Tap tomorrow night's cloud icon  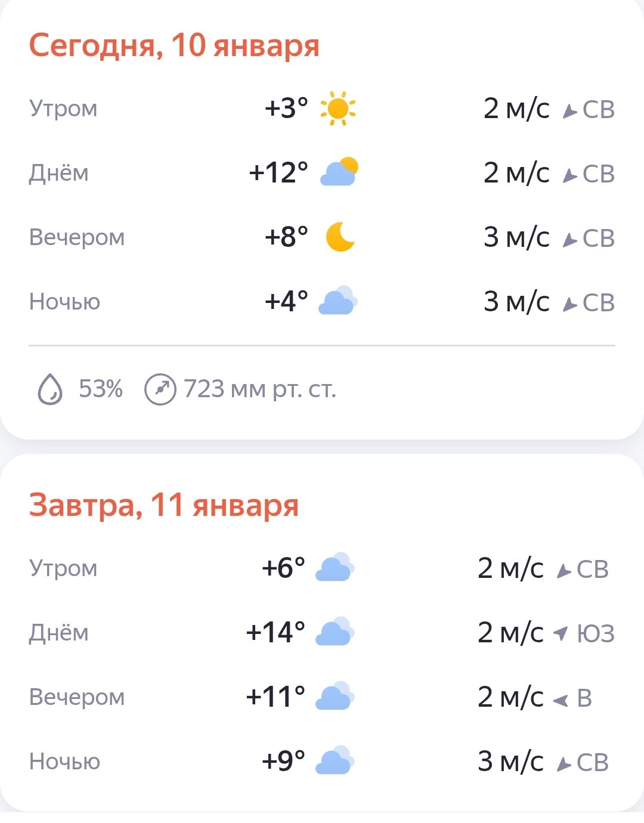tap(335, 761)
